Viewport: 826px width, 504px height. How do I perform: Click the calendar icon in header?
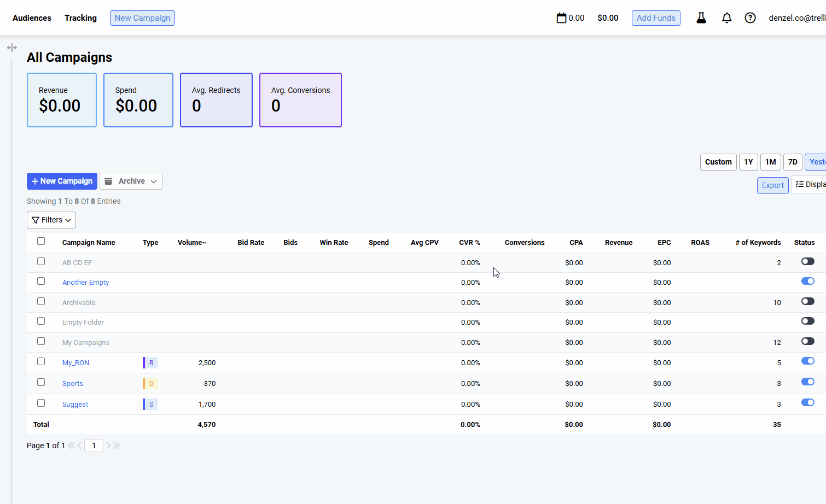coord(561,18)
